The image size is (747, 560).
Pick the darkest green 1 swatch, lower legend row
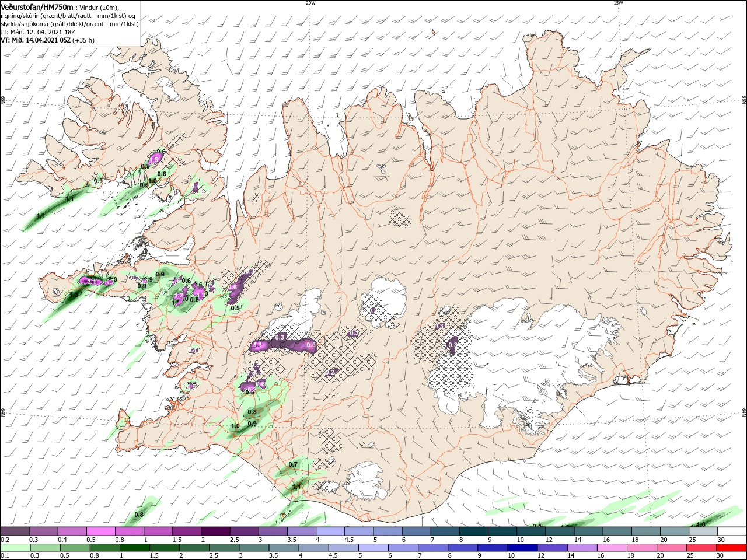coord(134,548)
